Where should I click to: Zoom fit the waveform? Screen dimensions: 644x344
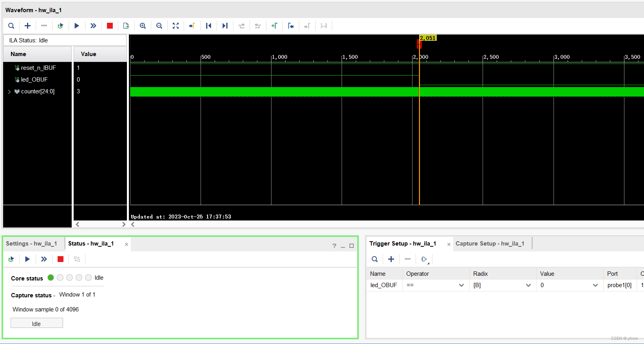pos(175,26)
